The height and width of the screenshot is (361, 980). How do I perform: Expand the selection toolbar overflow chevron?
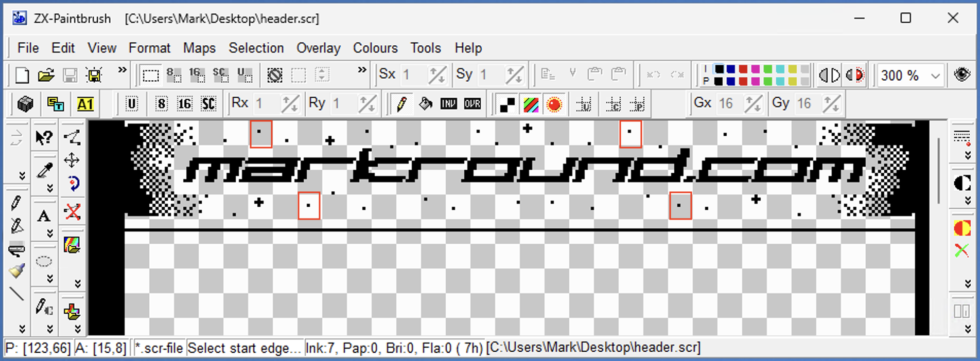click(x=362, y=70)
